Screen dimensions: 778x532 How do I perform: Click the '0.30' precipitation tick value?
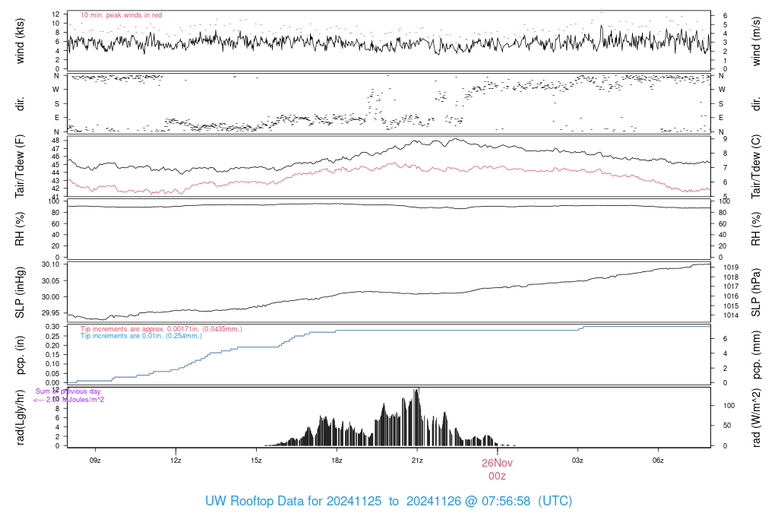[x=52, y=327]
